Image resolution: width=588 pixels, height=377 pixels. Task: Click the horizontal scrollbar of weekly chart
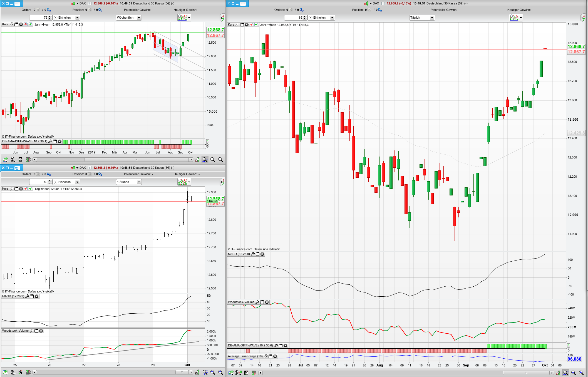[x=136, y=160]
